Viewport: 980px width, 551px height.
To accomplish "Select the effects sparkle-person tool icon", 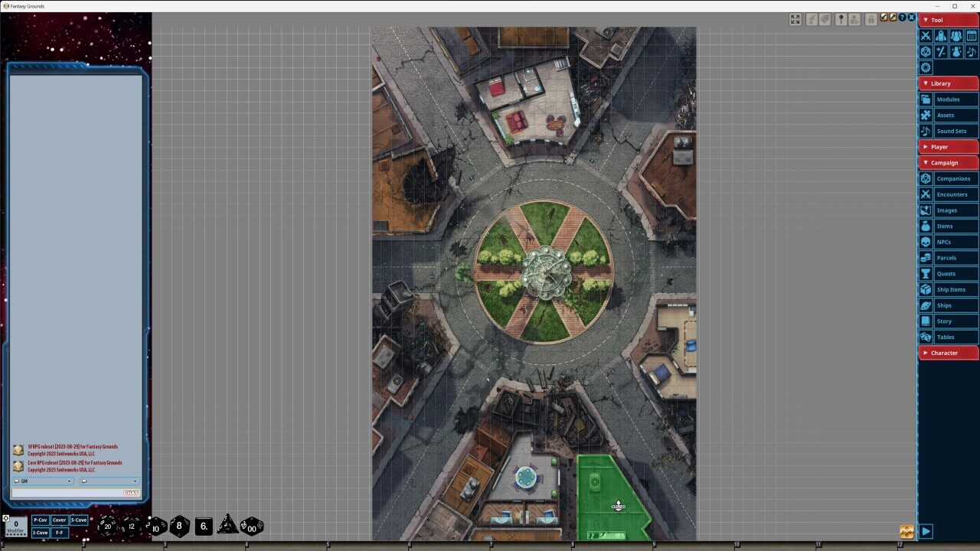I will pyautogui.click(x=955, y=51).
